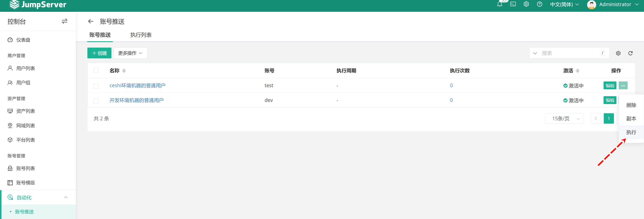Click the help question mark icon
Viewport: 644px width, 219px height.
point(540,4)
